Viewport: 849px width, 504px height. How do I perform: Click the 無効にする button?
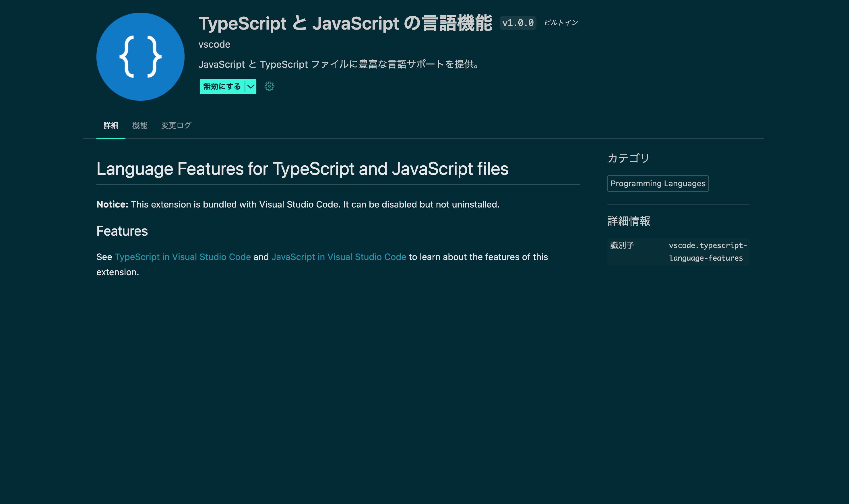(221, 87)
